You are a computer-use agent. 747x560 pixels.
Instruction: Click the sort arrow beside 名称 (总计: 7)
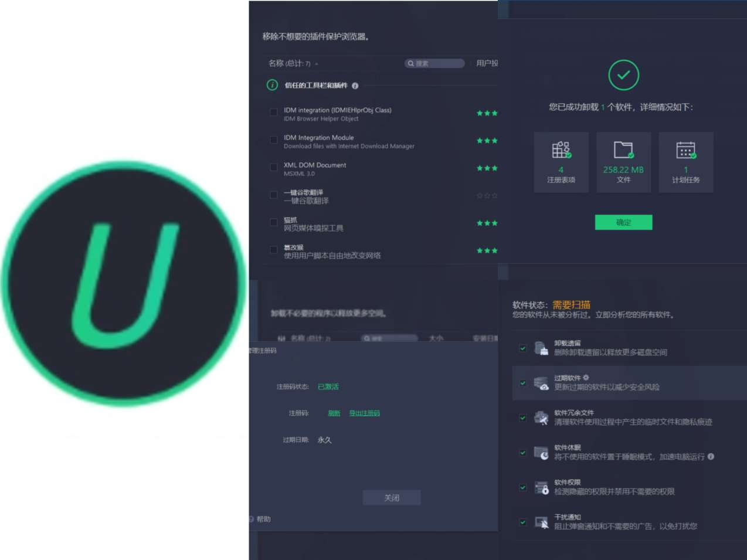[x=317, y=64]
